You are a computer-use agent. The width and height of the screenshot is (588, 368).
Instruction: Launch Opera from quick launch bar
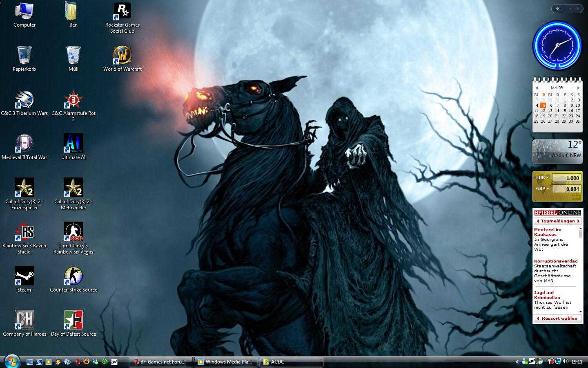[x=77, y=362]
